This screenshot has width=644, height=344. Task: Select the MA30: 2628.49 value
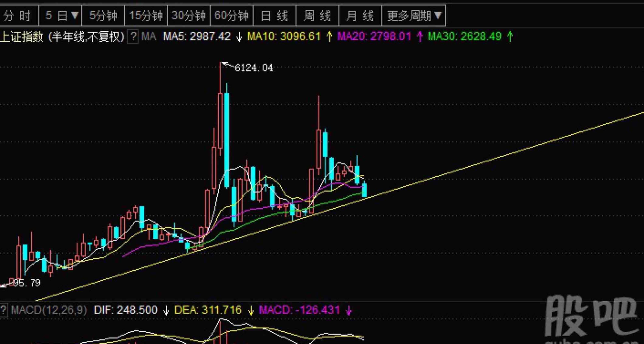pos(464,36)
